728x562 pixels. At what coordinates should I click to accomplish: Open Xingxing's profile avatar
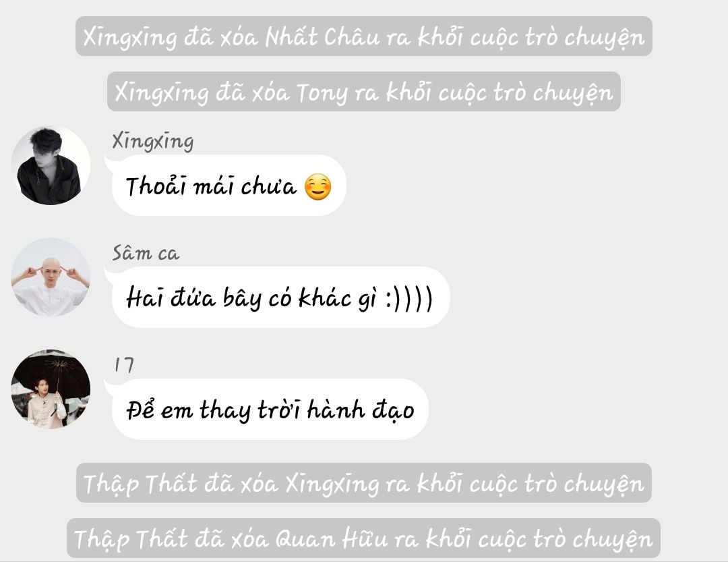(x=51, y=165)
